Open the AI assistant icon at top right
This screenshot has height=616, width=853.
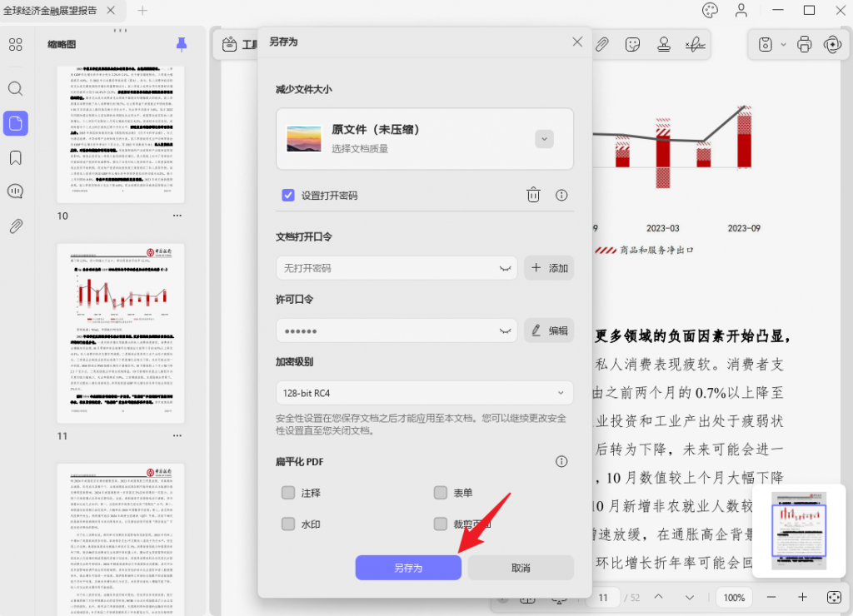click(x=832, y=44)
